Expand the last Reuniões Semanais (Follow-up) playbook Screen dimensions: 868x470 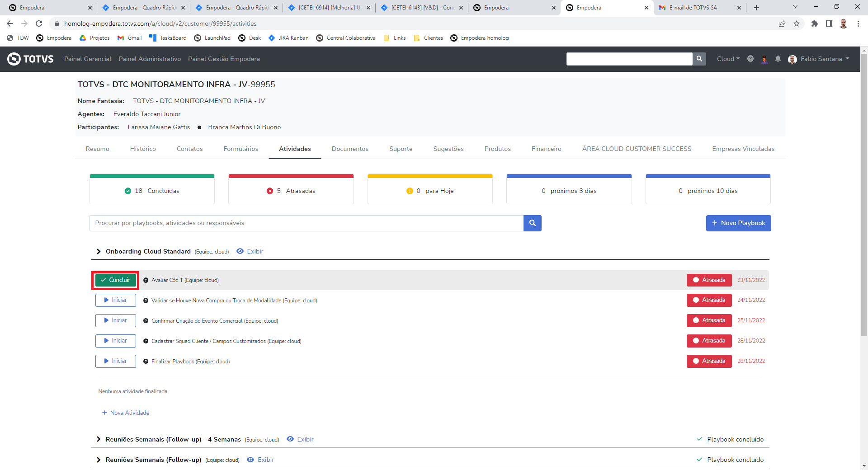pos(99,460)
